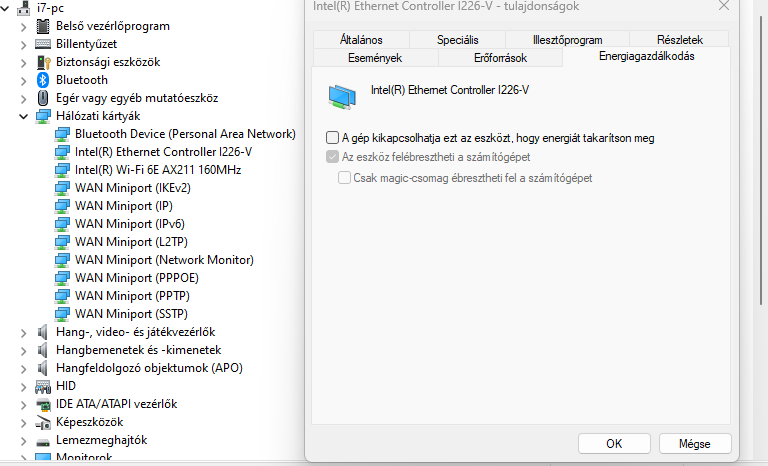Click the Intel Wi-Fi 6E AX211 adapter icon

62,170
